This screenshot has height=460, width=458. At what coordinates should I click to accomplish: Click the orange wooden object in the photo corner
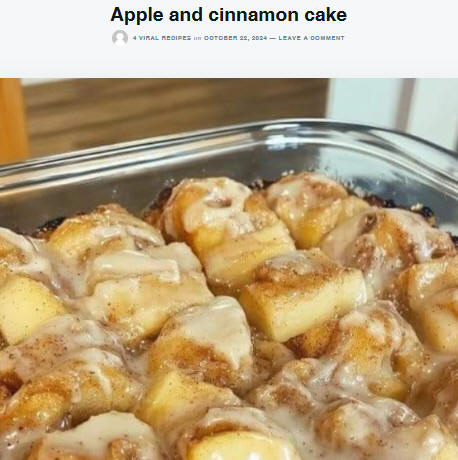click(13, 120)
